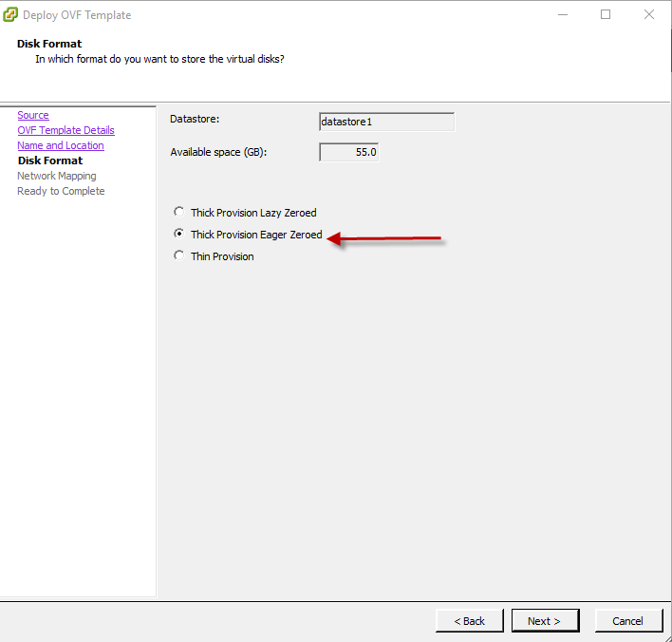Click the Back button
Viewport: 672px width, 642px height.
click(x=469, y=620)
